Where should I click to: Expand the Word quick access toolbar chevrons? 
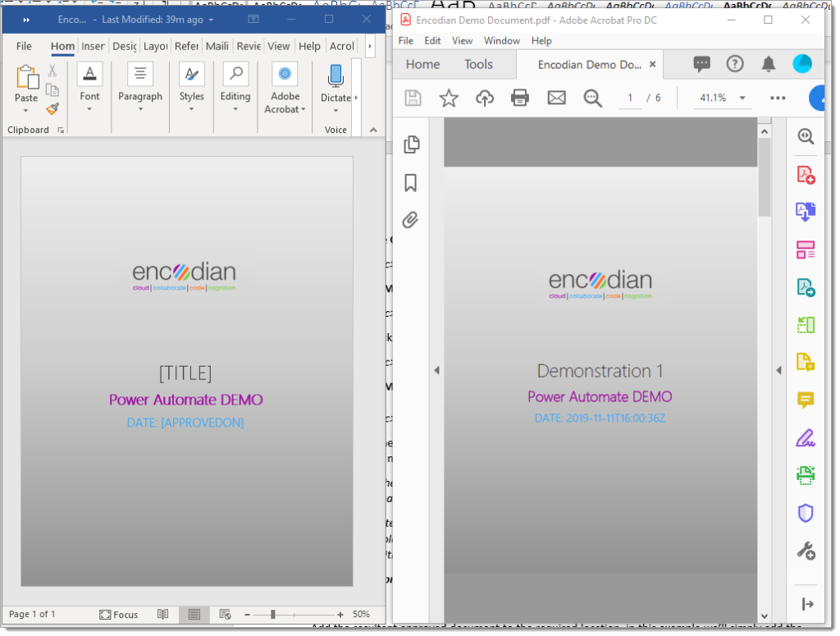tap(26, 20)
